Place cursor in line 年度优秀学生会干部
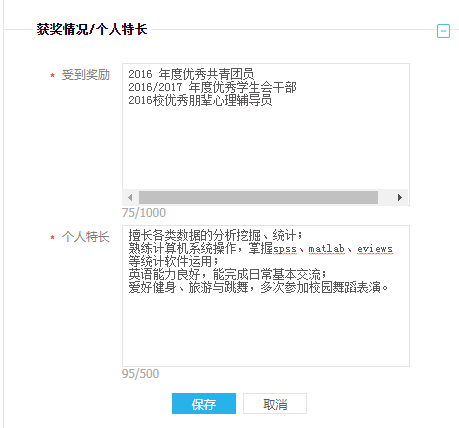Viewport: 459px width, 428px height. click(x=242, y=87)
